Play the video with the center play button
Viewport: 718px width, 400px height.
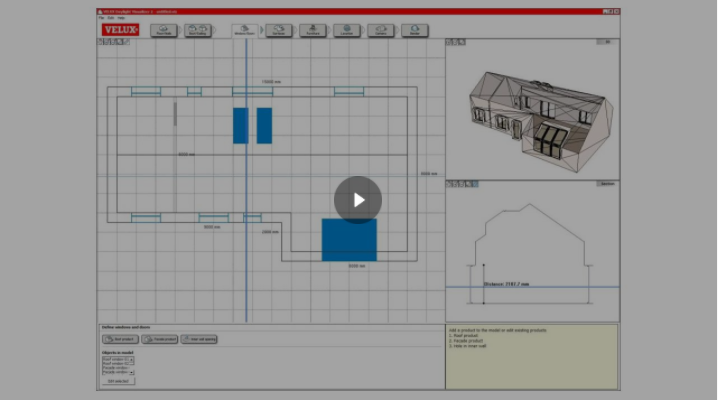[358, 199]
